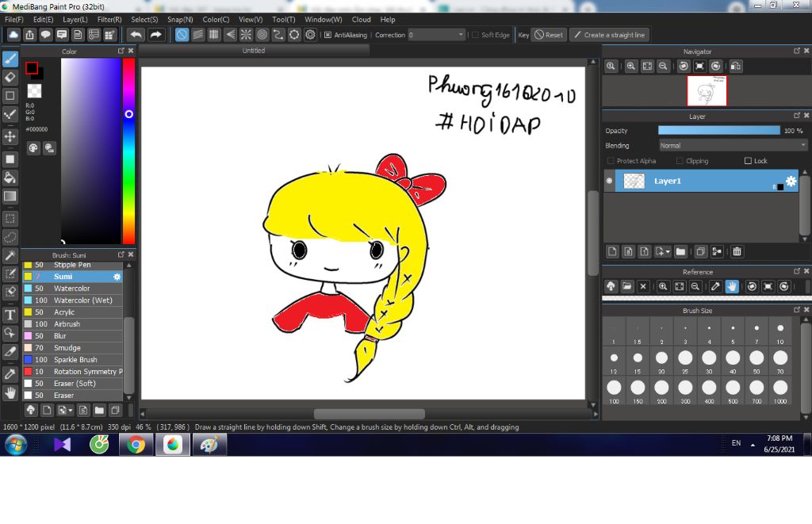Select the Hand tool

(x=10, y=392)
